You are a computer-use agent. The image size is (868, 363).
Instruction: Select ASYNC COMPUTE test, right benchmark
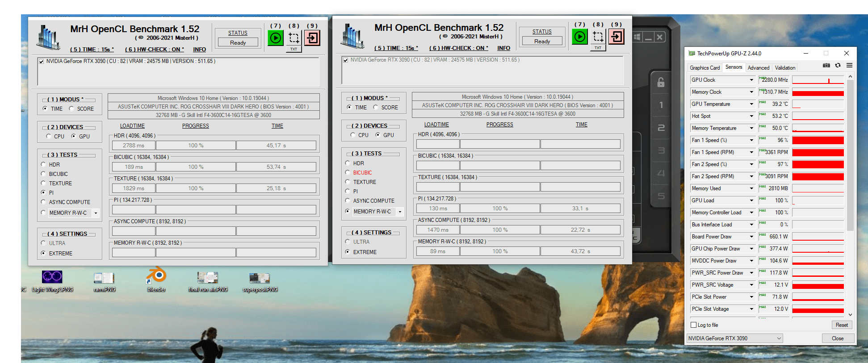pos(348,200)
